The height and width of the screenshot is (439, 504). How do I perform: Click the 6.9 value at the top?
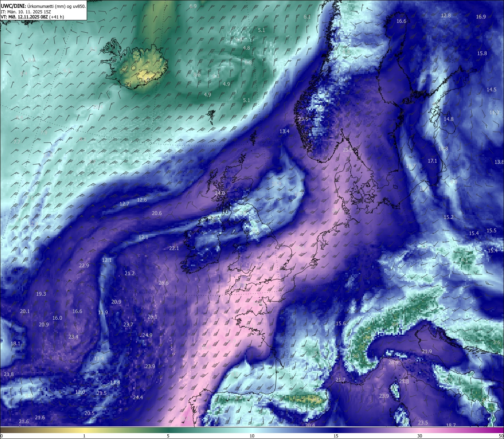coord(193,6)
